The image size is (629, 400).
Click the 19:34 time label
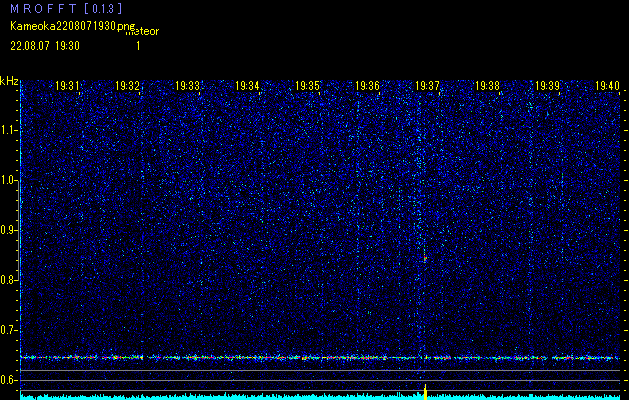pos(247,86)
